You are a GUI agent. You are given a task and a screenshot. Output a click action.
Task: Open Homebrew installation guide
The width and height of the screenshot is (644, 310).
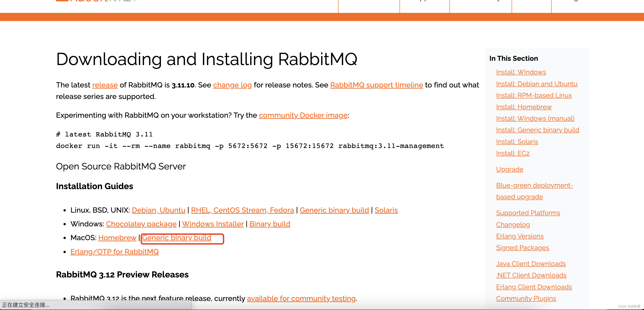pos(117,238)
